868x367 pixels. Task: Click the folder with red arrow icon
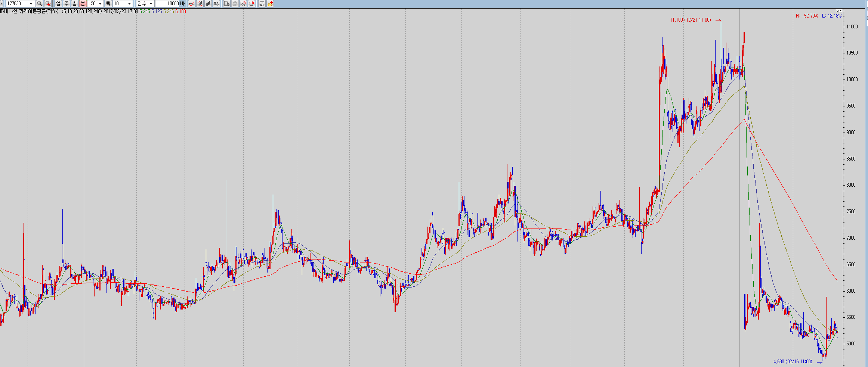tap(270, 4)
